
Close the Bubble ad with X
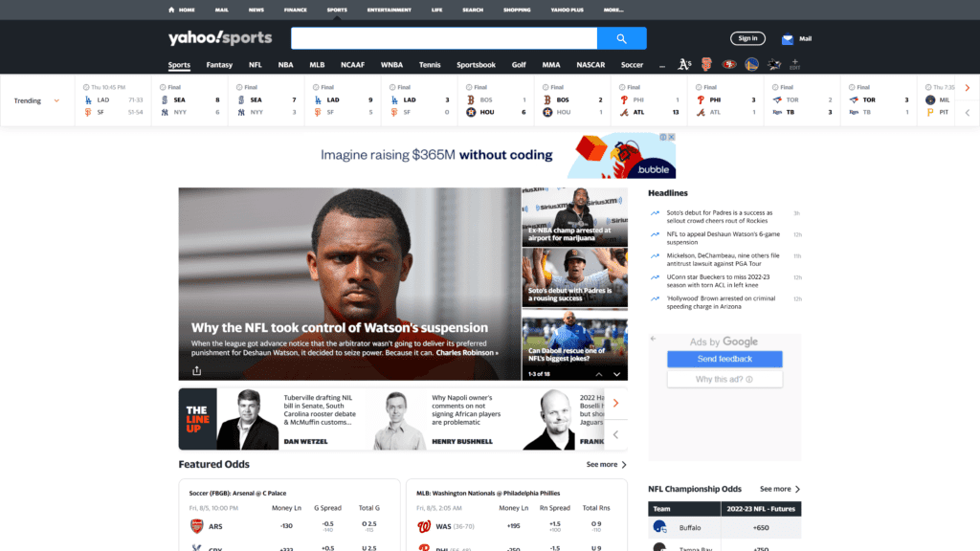(671, 137)
